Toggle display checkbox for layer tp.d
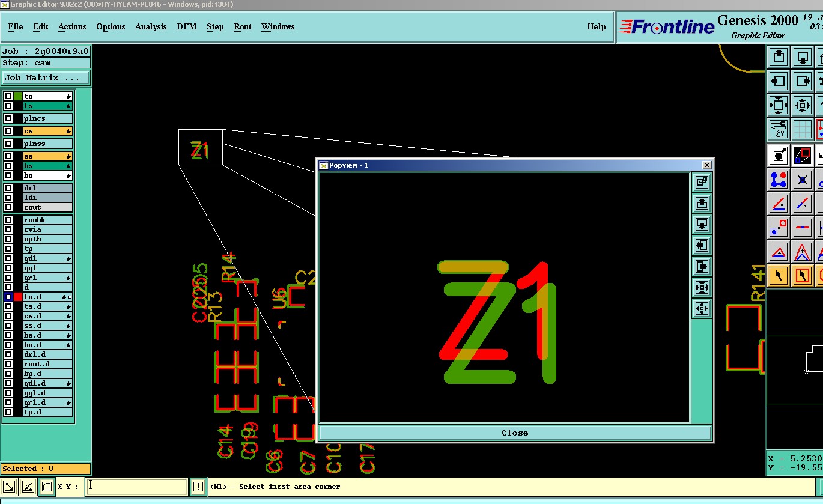This screenshot has width=823, height=504. [8, 412]
